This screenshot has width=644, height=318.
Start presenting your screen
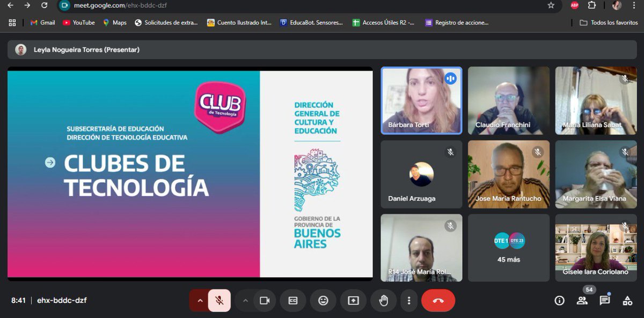tap(353, 300)
